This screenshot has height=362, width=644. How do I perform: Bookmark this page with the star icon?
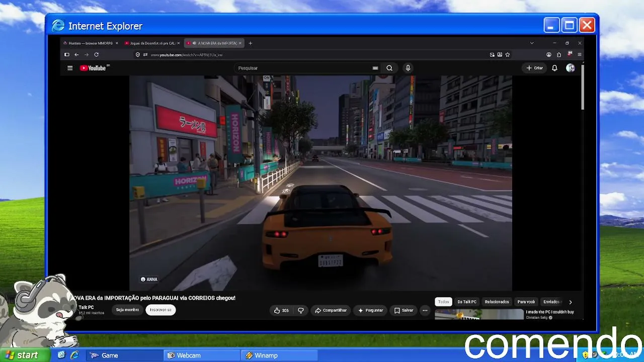[x=508, y=55]
